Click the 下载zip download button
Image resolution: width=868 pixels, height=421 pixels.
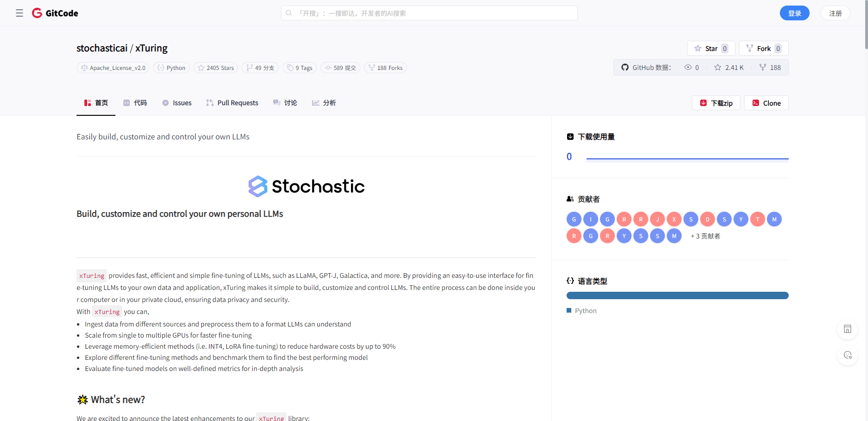(716, 103)
